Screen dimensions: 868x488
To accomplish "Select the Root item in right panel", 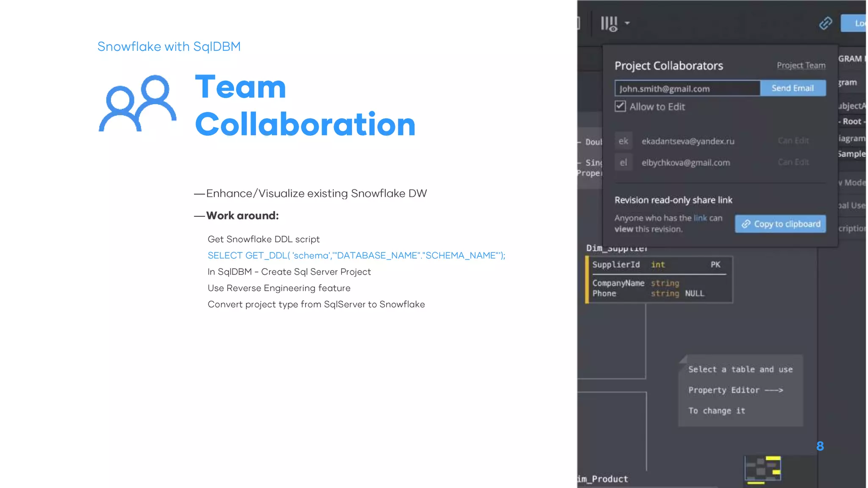I will tap(851, 122).
